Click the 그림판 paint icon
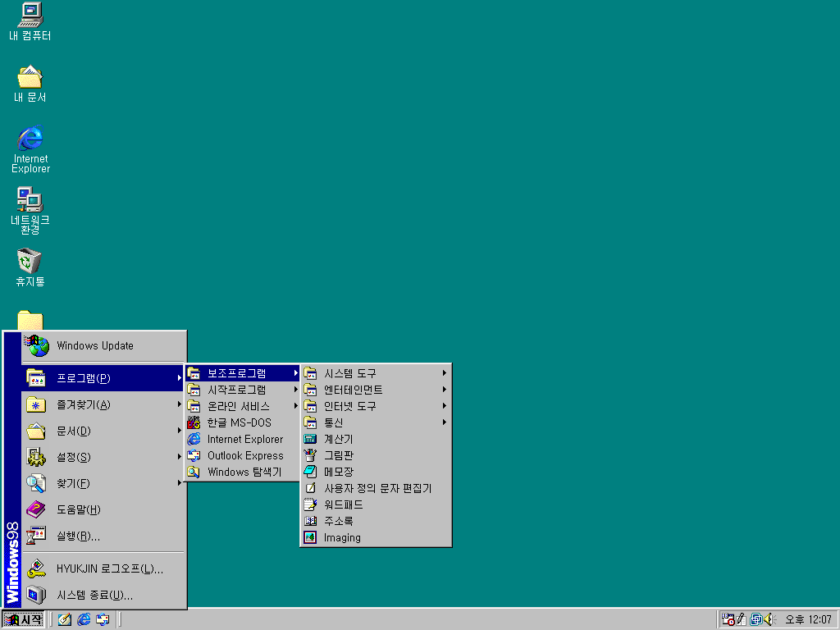 tap(310, 455)
